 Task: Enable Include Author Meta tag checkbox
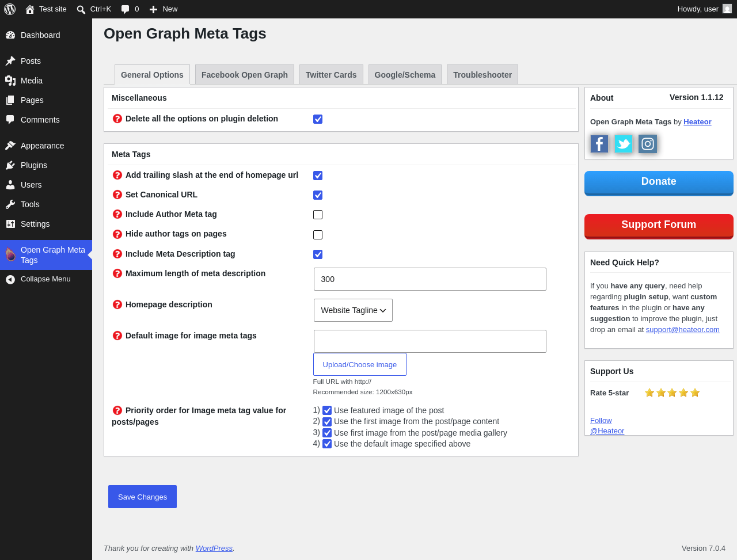(318, 215)
